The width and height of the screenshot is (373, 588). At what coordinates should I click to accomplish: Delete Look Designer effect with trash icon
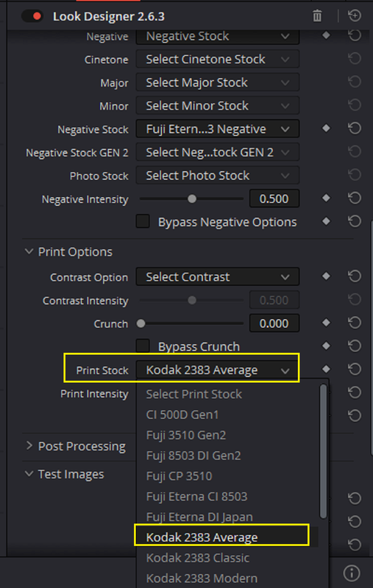pos(317,16)
